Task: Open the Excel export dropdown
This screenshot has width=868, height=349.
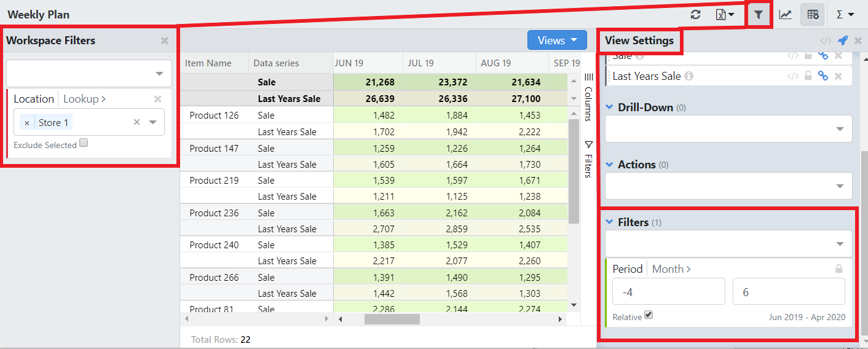Action: [x=725, y=15]
